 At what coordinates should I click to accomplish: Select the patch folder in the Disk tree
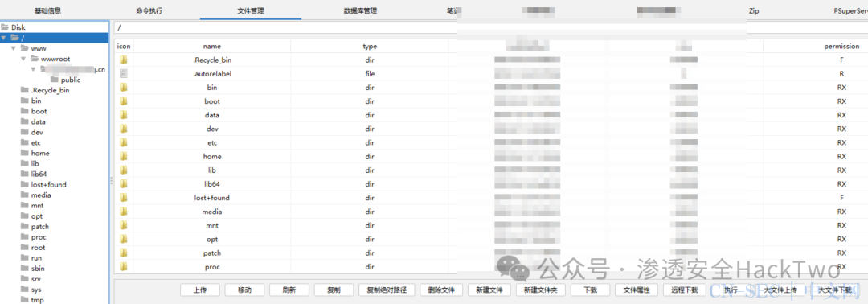tap(40, 227)
